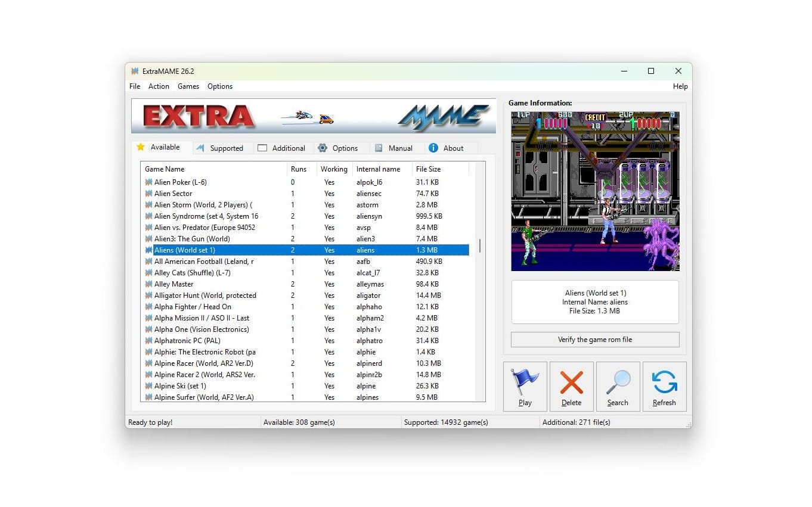Image resolution: width=812 pixels, height=507 pixels.
Task: Click the game icon beside Alien Poker (L-6)
Action: 149,182
